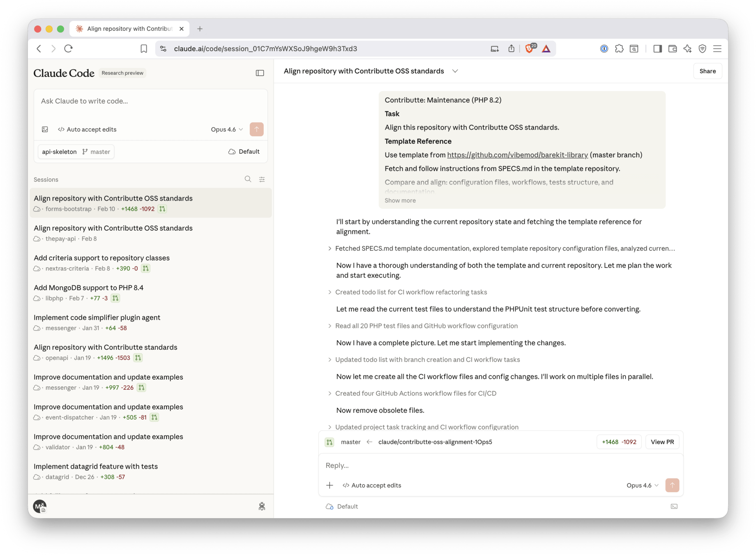
Task: Open the Implement code simplifier plugin agent session
Action: [151, 322]
